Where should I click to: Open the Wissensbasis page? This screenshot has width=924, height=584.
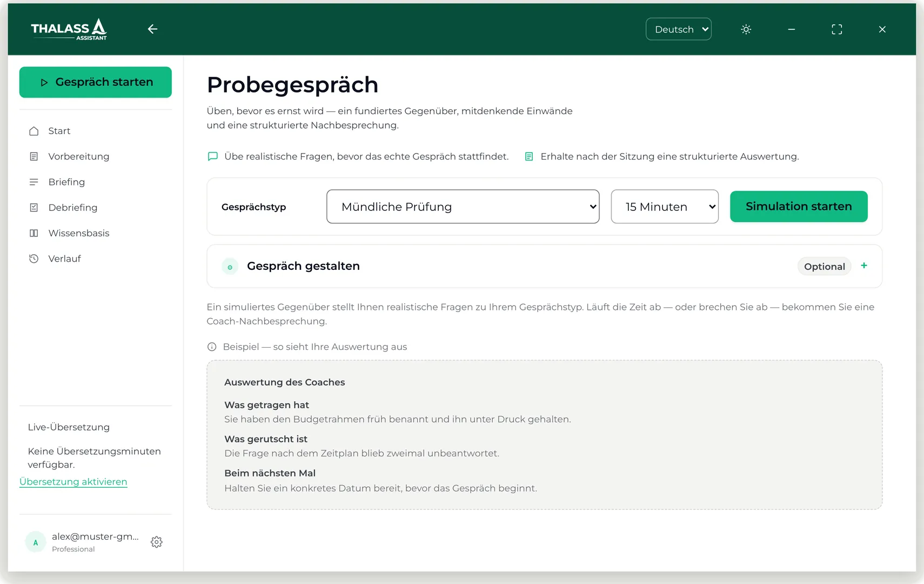79,233
